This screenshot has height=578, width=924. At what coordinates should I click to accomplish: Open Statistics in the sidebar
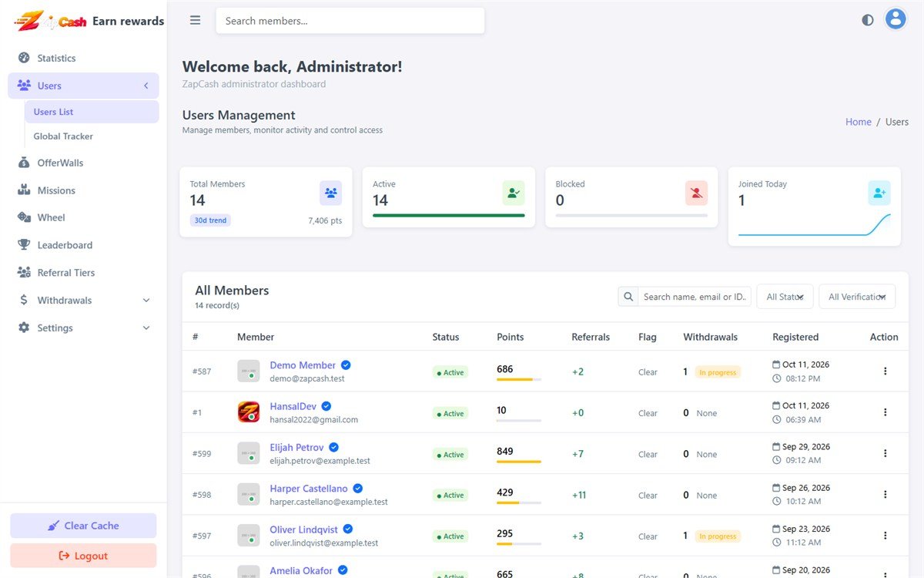click(83, 58)
